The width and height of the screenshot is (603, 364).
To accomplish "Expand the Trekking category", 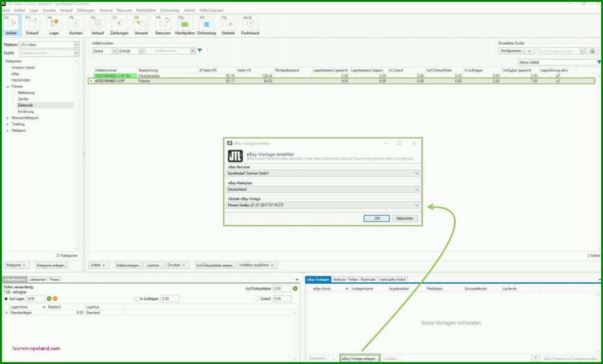I will pyautogui.click(x=7, y=124).
